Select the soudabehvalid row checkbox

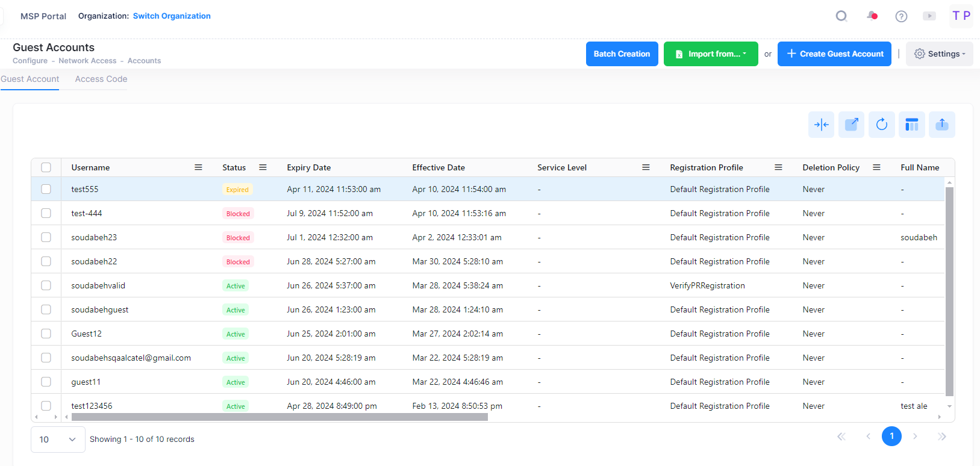pyautogui.click(x=46, y=285)
